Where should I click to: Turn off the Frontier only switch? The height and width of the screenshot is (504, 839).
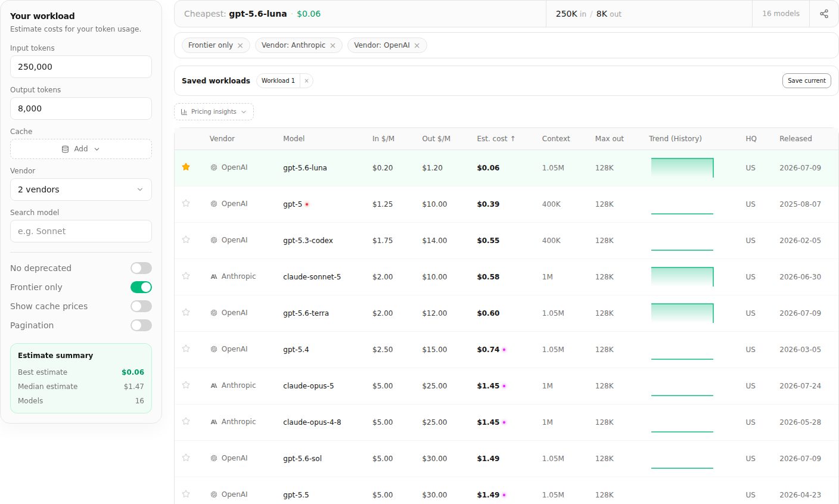coord(141,287)
